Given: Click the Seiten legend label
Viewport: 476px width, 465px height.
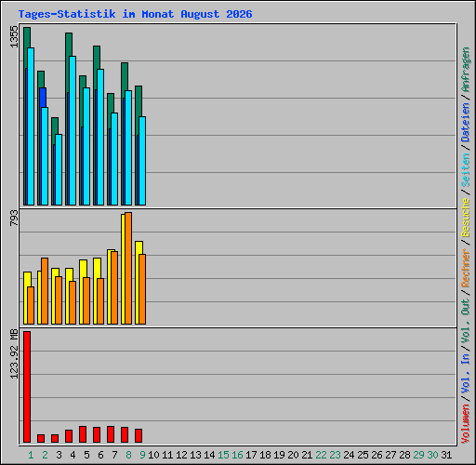Looking at the screenshot, I should click(x=466, y=170).
